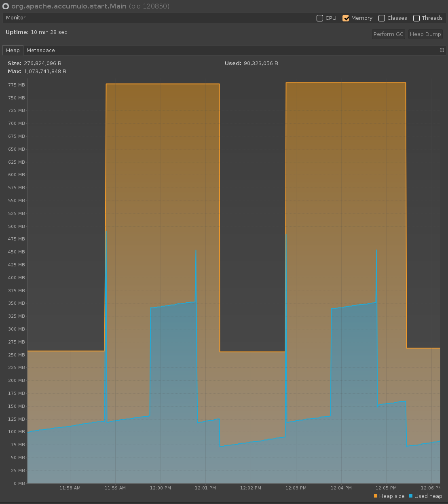Screen dimensions: 448x504
Task: Click the blue Used heap legend swatch
Action: [x=411, y=496]
